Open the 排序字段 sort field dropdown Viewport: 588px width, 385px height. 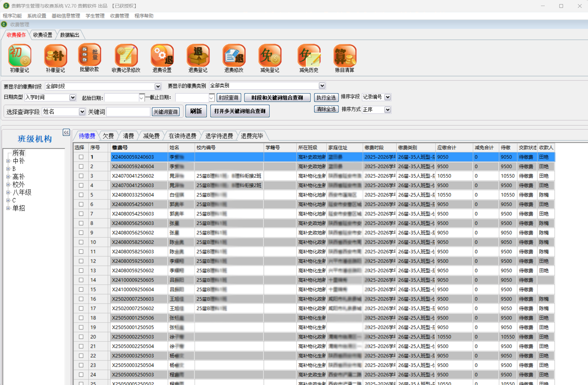click(387, 97)
